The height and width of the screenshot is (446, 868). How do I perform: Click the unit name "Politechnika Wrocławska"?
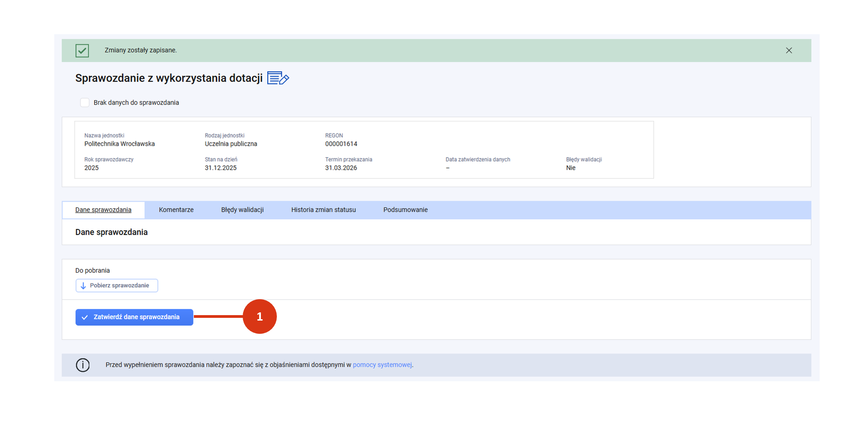[x=120, y=144]
